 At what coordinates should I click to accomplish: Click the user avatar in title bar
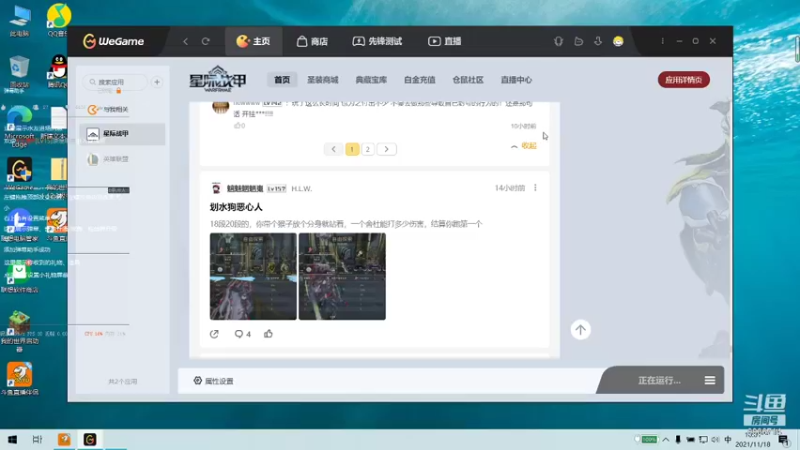coord(618,41)
